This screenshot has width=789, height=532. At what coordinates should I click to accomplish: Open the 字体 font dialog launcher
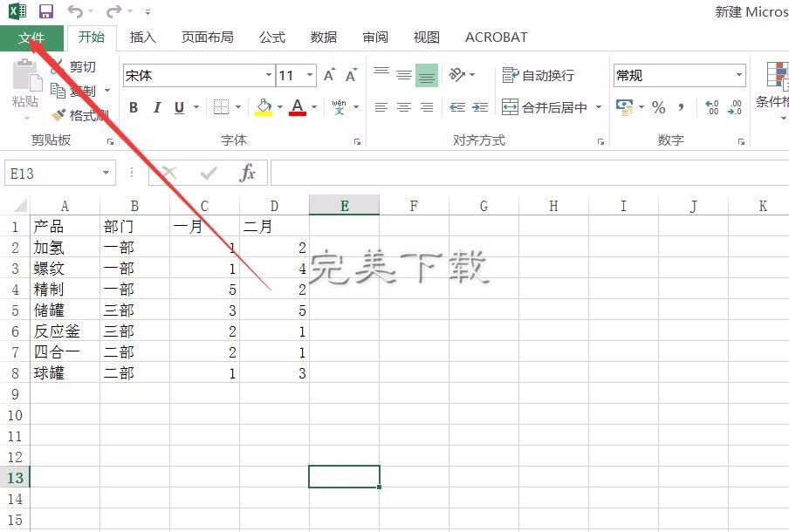tap(357, 142)
